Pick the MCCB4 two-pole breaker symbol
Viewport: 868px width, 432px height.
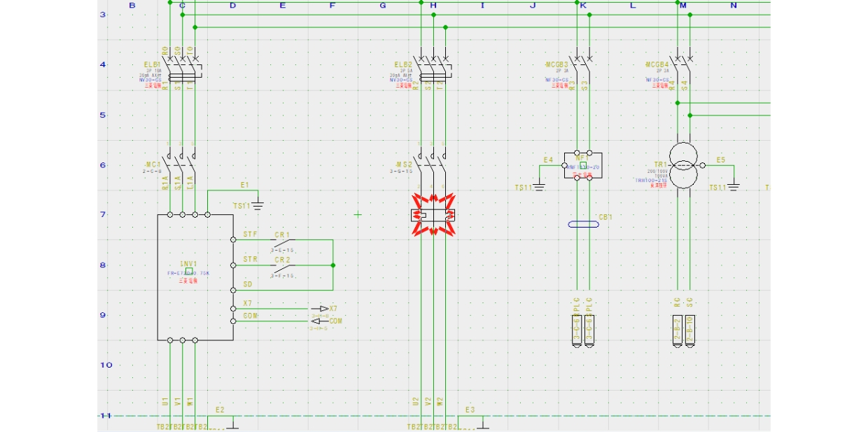[683, 66]
